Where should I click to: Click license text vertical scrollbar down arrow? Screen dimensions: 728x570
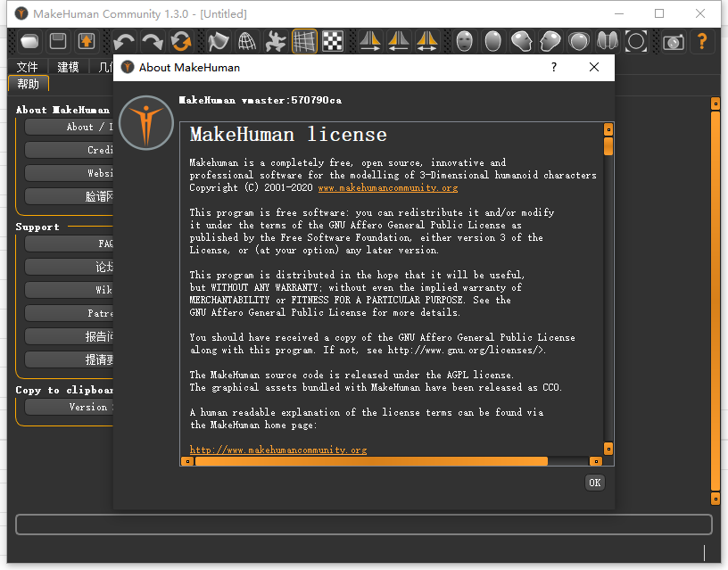point(608,449)
